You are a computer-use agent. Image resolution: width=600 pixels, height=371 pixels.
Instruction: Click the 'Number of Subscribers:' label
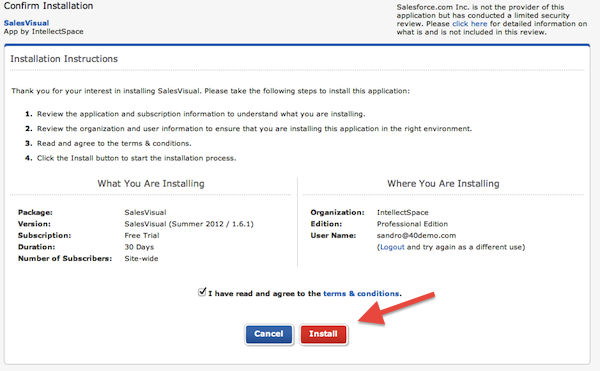[65, 259]
